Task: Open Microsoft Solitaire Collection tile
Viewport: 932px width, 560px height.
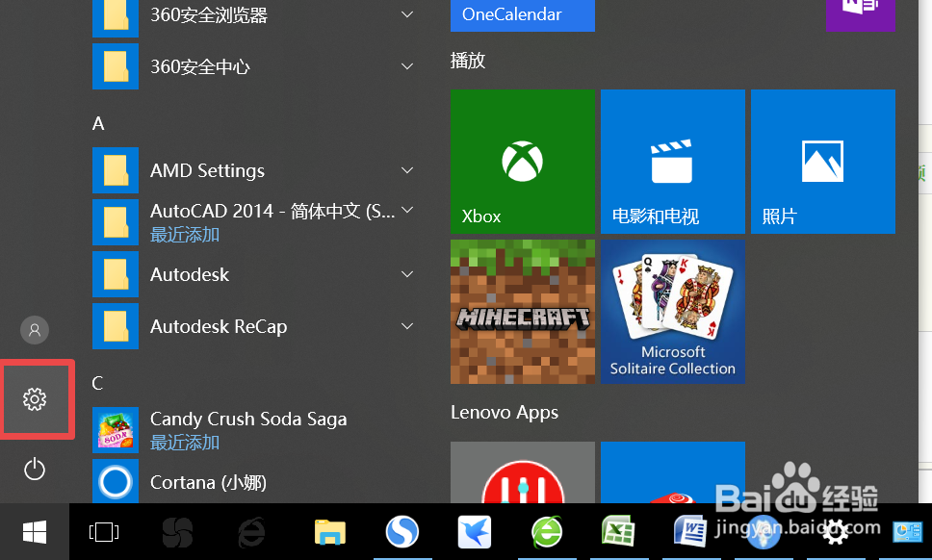Action: pyautogui.click(x=673, y=312)
